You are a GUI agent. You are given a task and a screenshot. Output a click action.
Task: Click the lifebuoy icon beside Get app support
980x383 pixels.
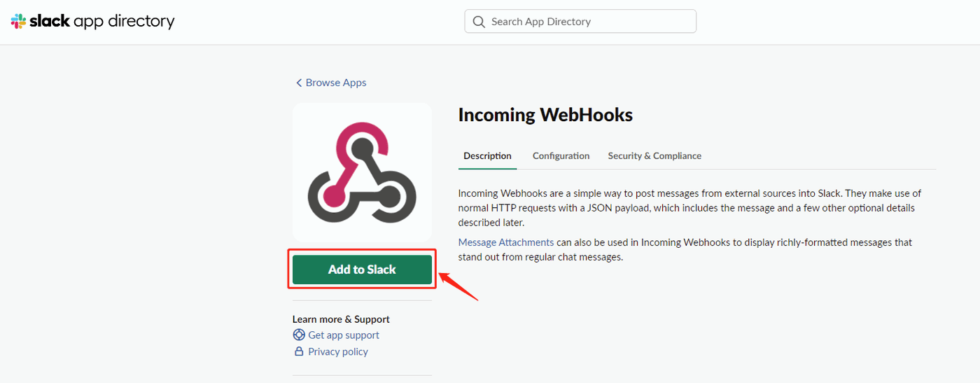tap(299, 335)
